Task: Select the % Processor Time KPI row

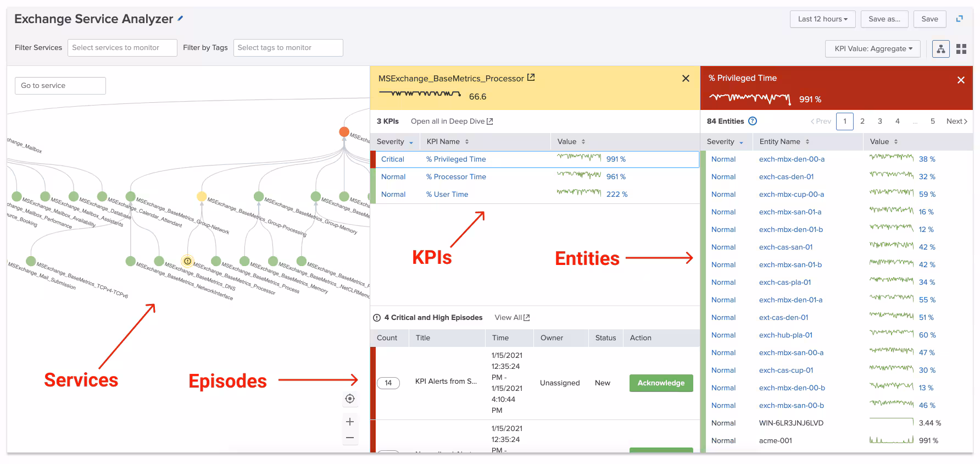Action: tap(456, 176)
